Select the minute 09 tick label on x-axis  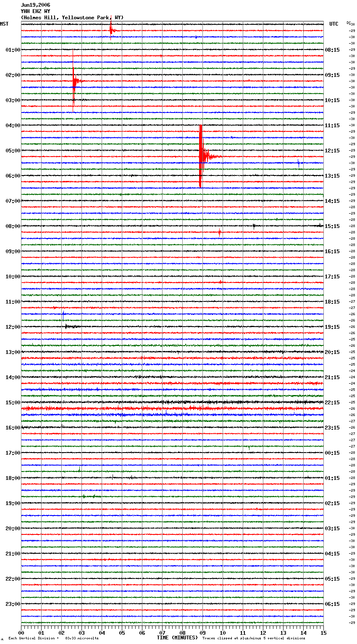(202, 633)
